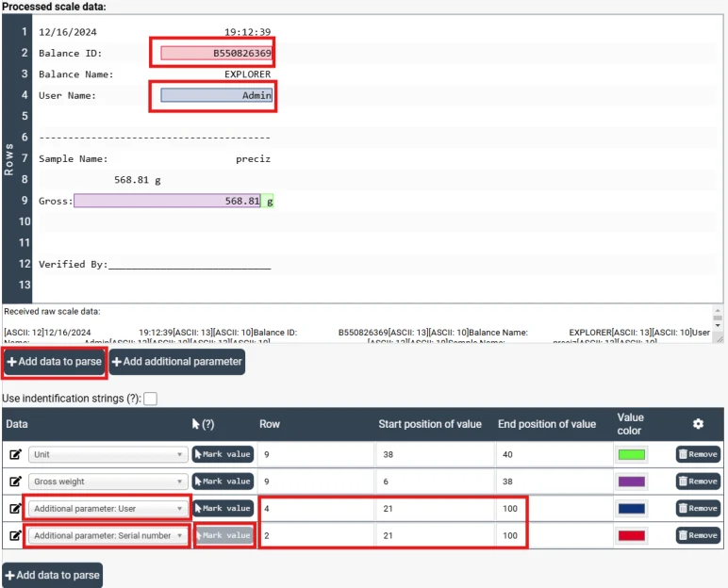Click the edit icon for Gross weight row
The image size is (728, 588).
[x=15, y=482]
